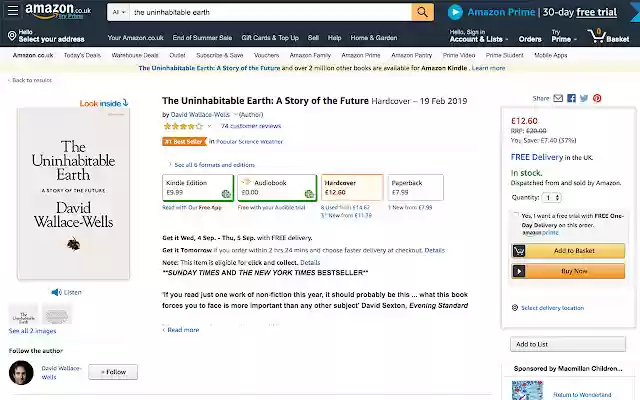Image resolution: width=640 pixels, height=400 pixels.
Task: Share on Facebook icon
Action: tap(571, 98)
